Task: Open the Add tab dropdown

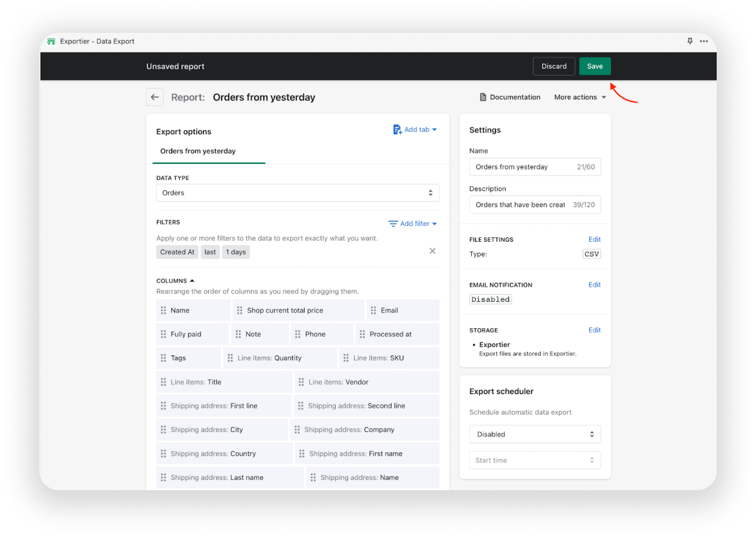Action: tap(415, 129)
